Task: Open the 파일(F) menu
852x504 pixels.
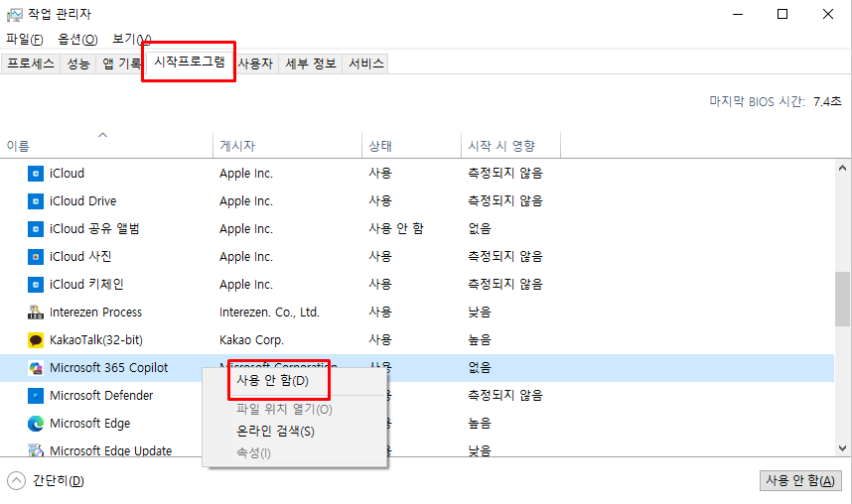Action: [25, 39]
